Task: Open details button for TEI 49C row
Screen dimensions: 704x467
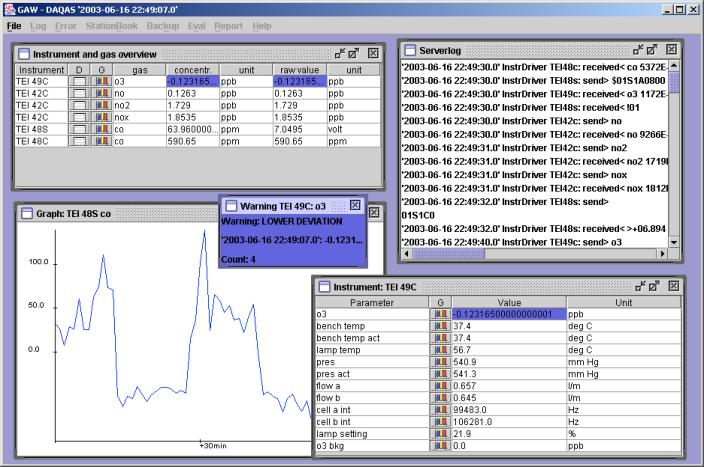Action: tap(79, 81)
